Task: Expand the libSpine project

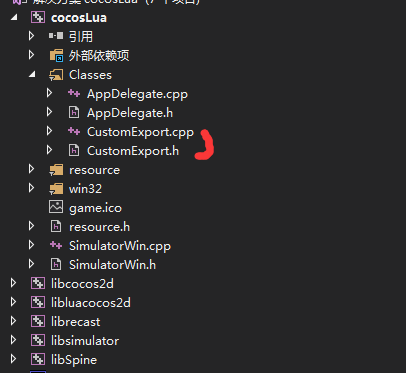Action: coord(13,359)
